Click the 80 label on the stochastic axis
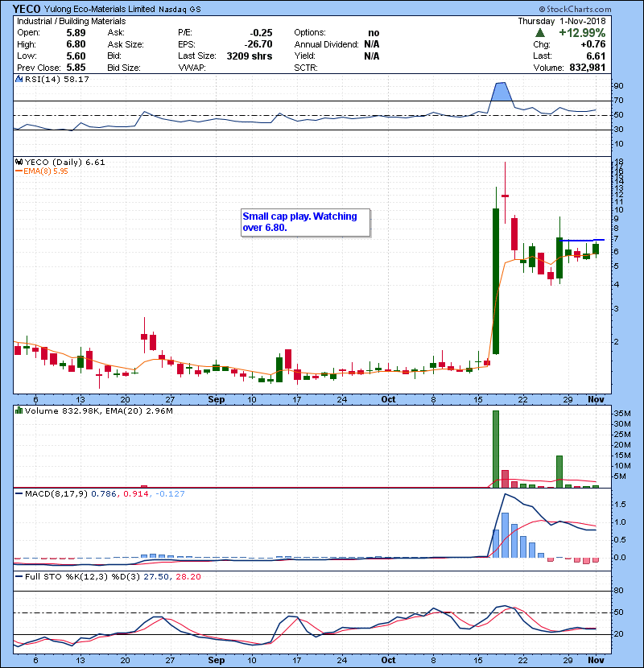Screen dimensions: 644x668 pyautogui.click(x=618, y=591)
